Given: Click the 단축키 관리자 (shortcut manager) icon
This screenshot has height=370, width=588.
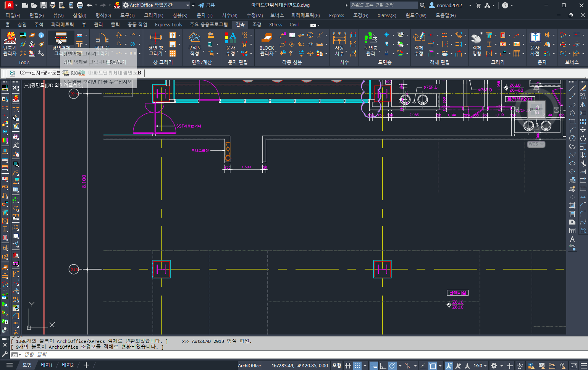Looking at the screenshot, I should 10,38.
